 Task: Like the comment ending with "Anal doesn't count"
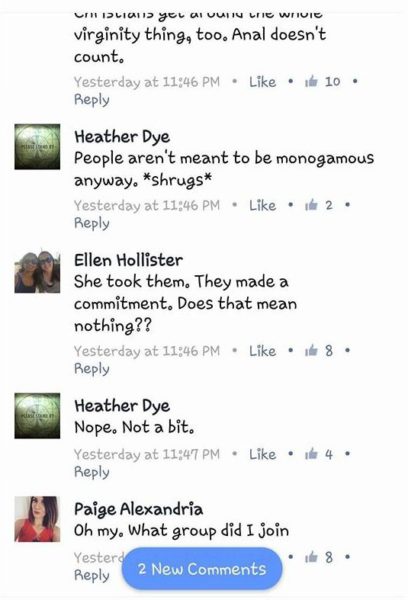262,82
